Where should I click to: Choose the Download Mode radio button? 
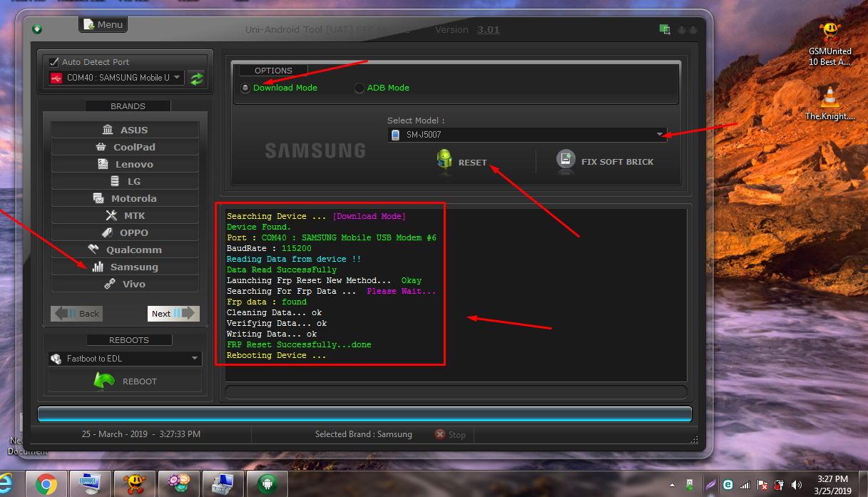pyautogui.click(x=245, y=88)
